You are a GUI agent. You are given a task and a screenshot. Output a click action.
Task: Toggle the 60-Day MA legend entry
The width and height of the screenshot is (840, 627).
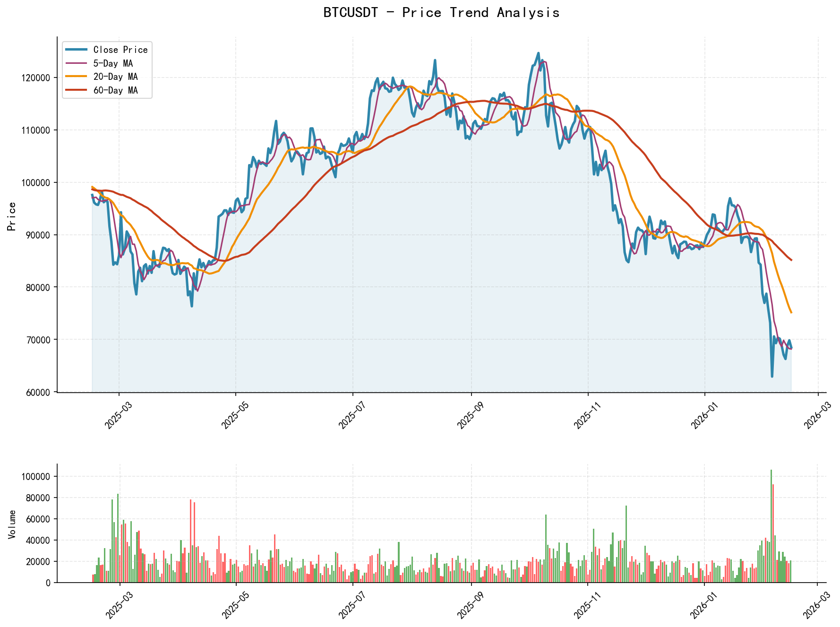click(116, 89)
